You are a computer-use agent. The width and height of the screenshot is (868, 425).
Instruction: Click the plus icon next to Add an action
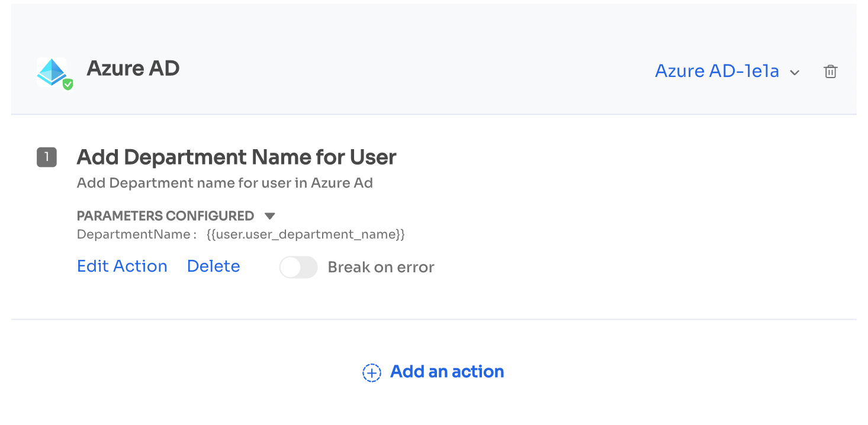(x=371, y=372)
